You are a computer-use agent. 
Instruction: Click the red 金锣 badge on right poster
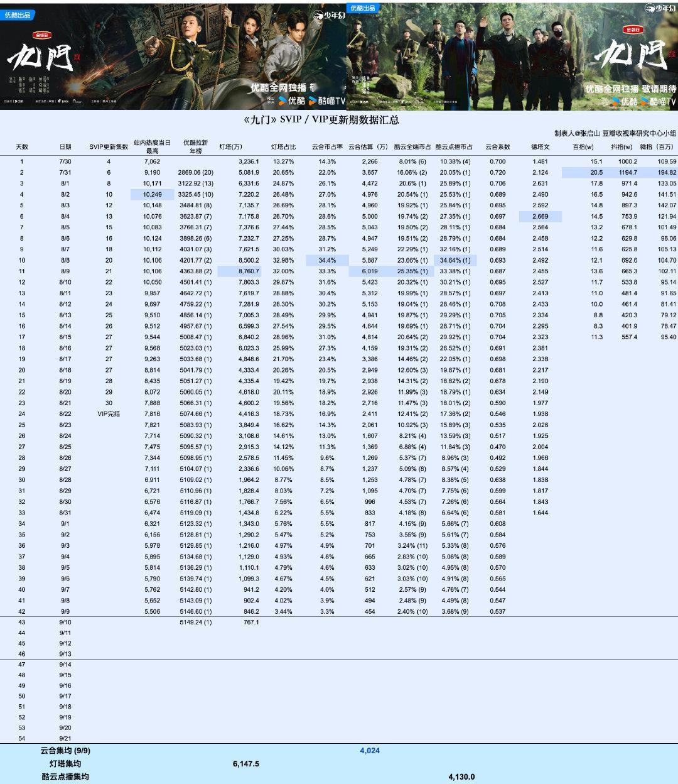point(632,29)
